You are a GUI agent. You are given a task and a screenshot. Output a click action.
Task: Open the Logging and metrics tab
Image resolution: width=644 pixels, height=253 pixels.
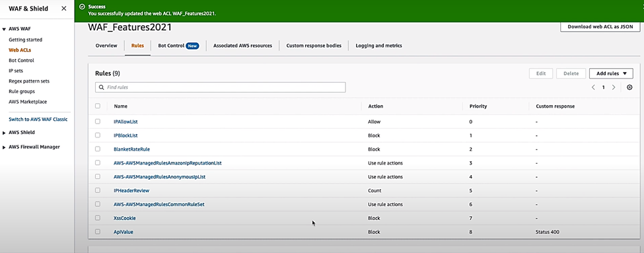click(378, 46)
